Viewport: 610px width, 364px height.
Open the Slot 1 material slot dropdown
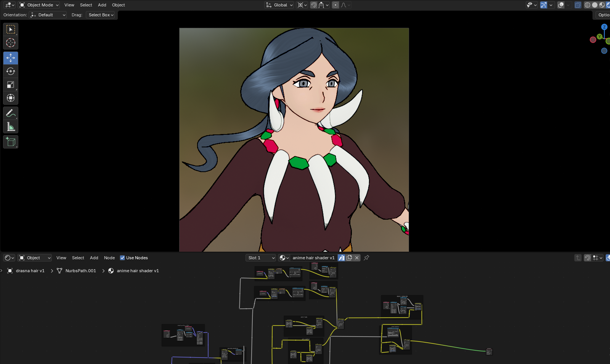(261, 258)
